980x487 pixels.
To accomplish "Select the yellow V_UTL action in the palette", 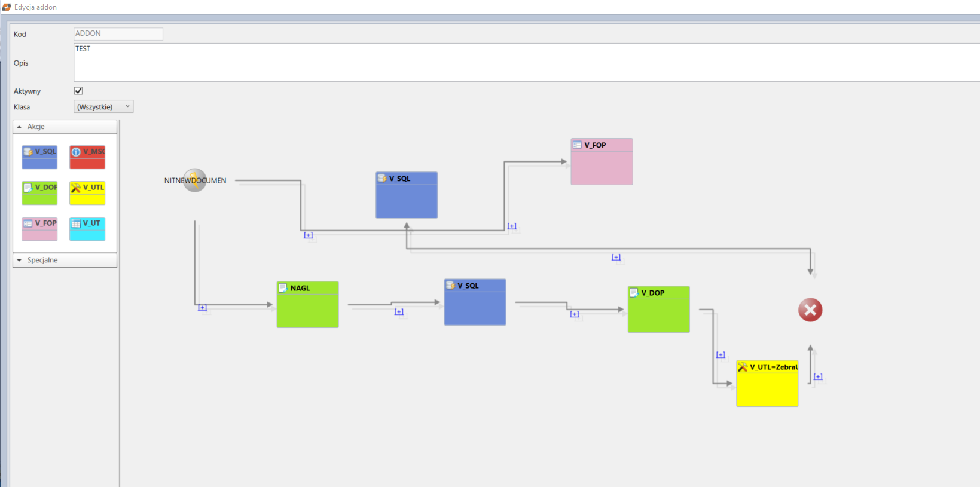I will pyautogui.click(x=87, y=193).
